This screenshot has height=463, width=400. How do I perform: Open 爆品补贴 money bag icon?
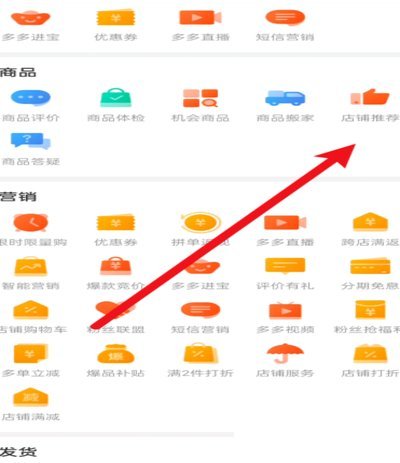(x=116, y=353)
